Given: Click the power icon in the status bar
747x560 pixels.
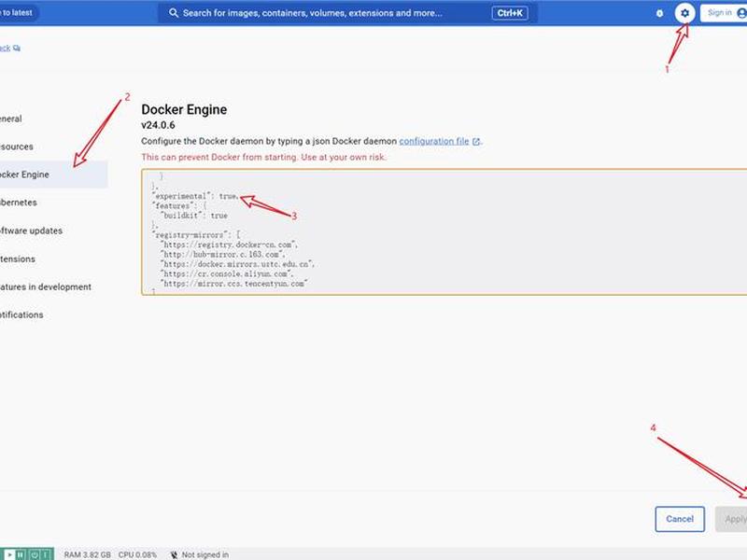Looking at the screenshot, I should (34, 554).
